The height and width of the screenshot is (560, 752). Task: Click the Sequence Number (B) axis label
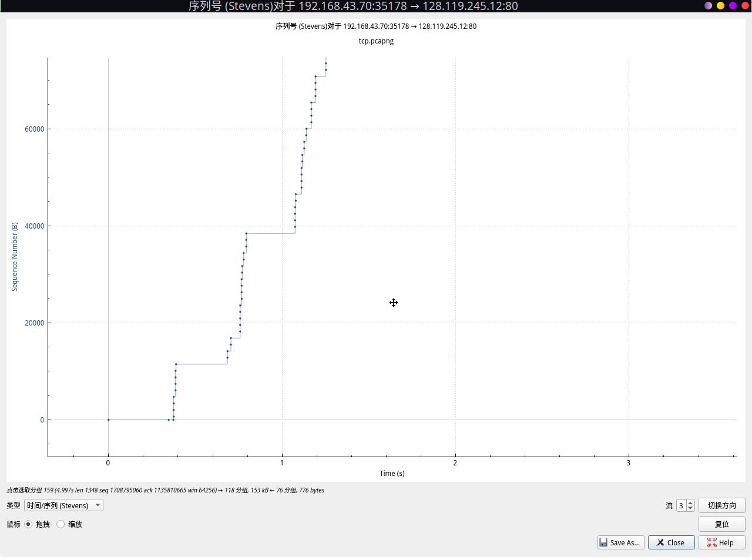click(15, 257)
